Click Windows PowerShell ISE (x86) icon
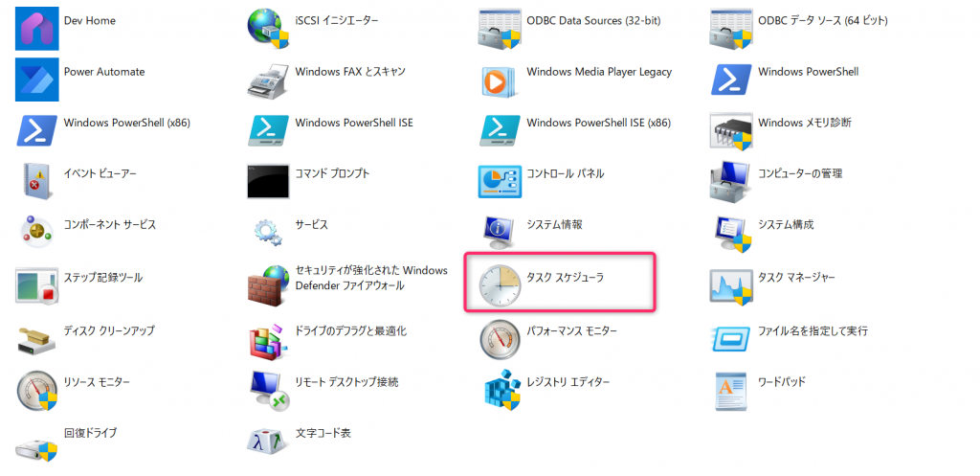 click(x=500, y=130)
